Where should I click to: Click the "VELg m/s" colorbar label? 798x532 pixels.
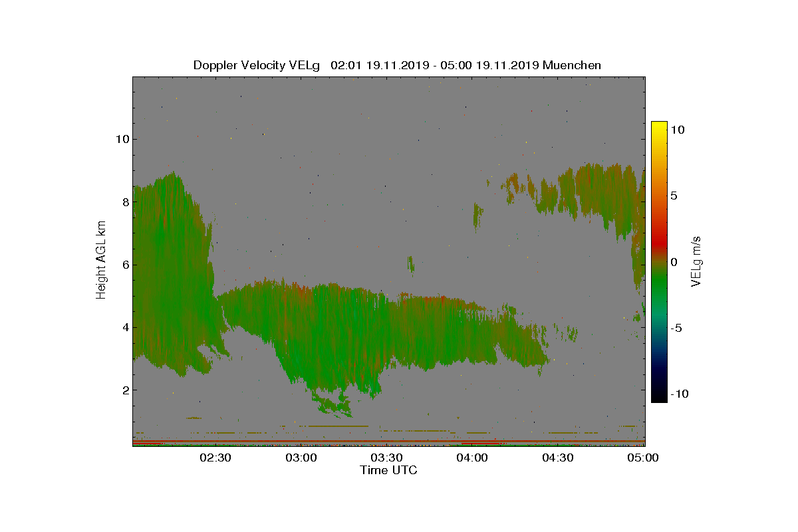pyautogui.click(x=696, y=260)
